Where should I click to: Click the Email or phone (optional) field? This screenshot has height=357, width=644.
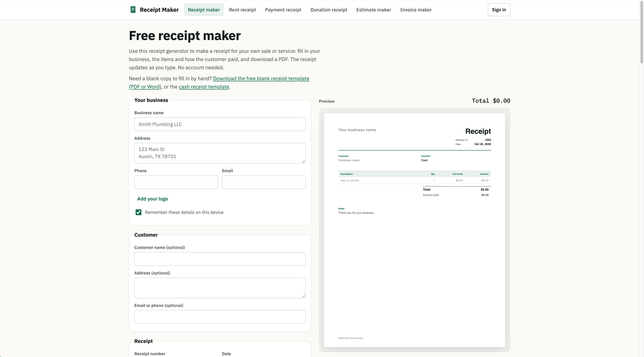[220, 317]
